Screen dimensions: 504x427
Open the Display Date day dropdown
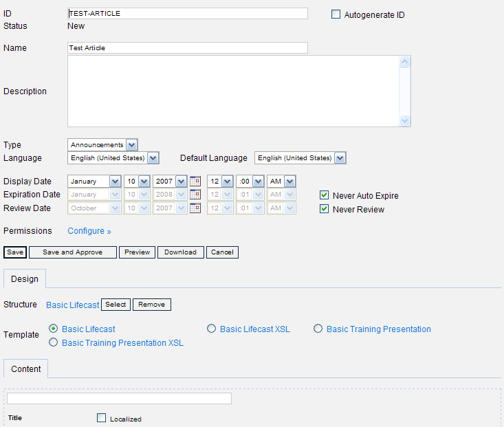click(x=137, y=182)
